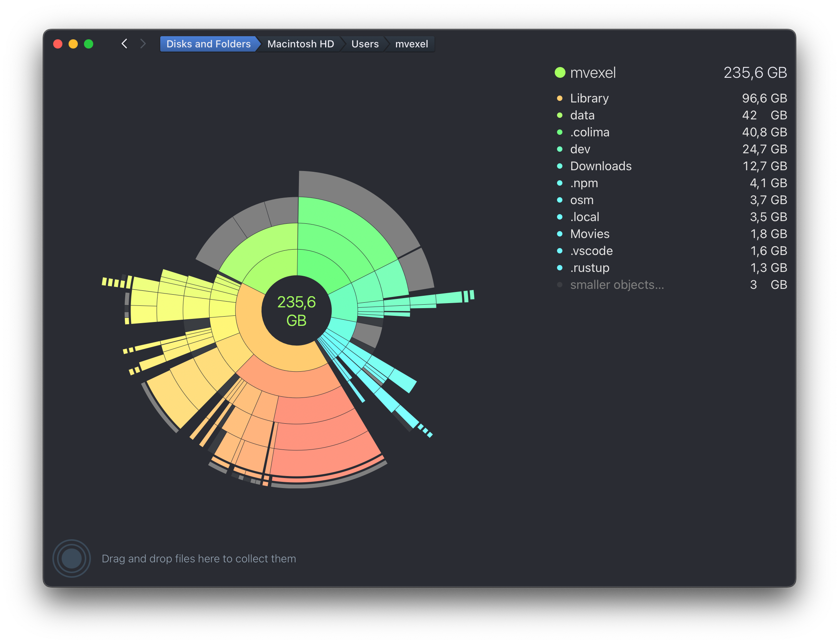The width and height of the screenshot is (839, 644).
Task: Click the back navigation chevron
Action: (x=124, y=44)
